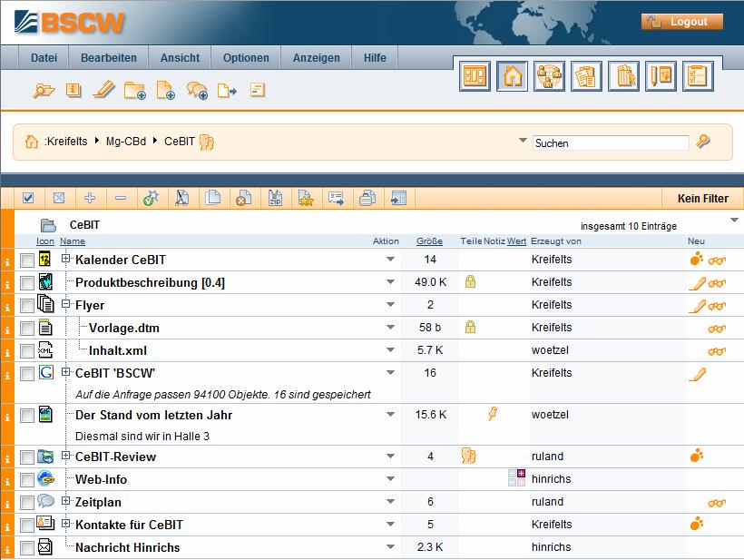Screen dimensions: 744x560
Task: Open the Anzeigen menu
Action: point(317,58)
